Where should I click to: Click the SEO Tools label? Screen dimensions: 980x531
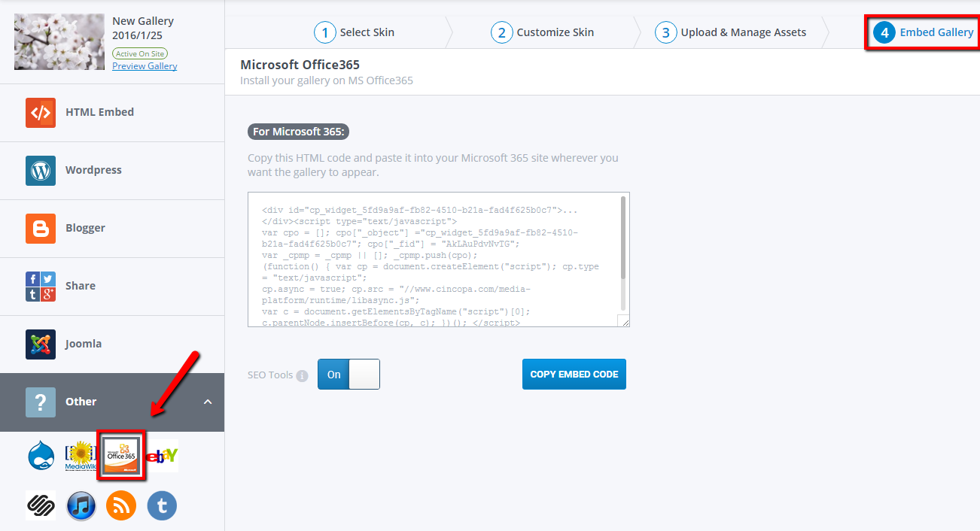tap(270, 375)
